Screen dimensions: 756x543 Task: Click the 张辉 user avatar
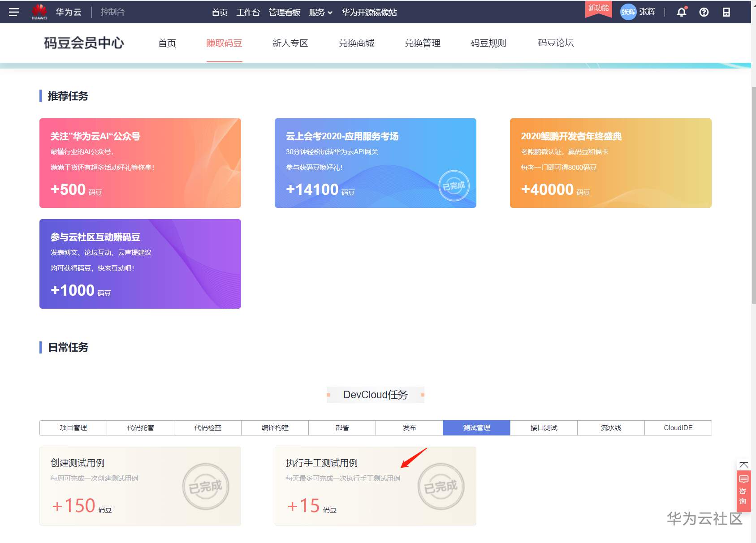point(628,12)
